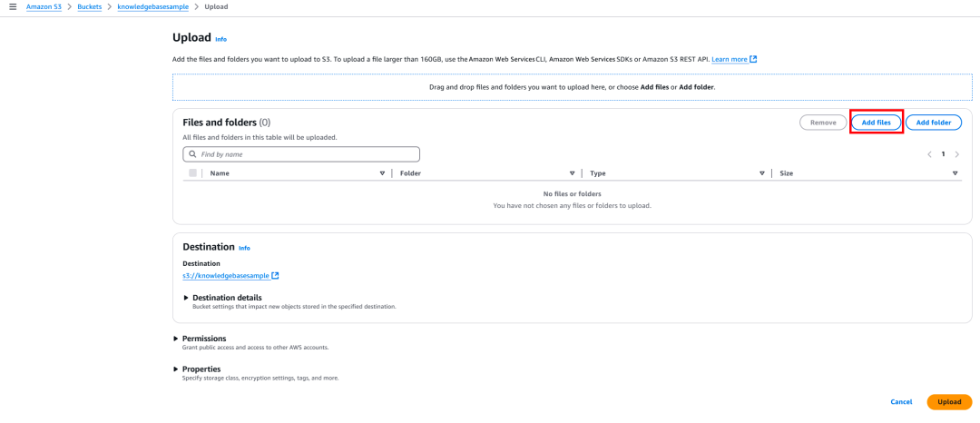The image size is (980, 423).
Task: Sort files table by Size column
Action: 955,173
